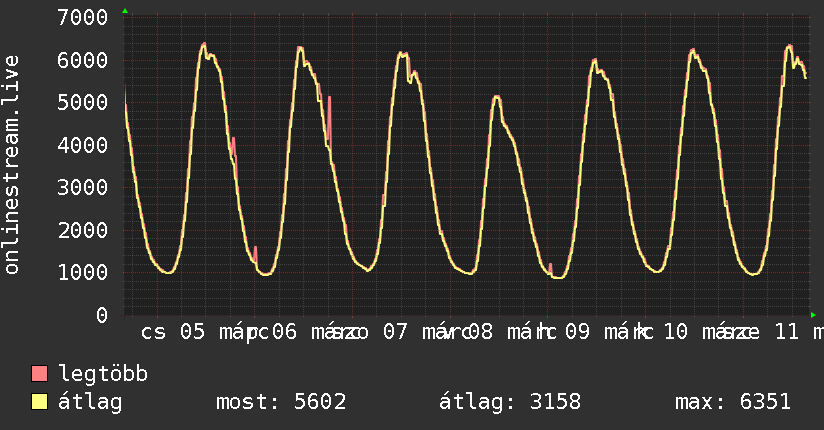Click the onlinestream.live vertical axis title
The image size is (824, 430).
(12, 165)
